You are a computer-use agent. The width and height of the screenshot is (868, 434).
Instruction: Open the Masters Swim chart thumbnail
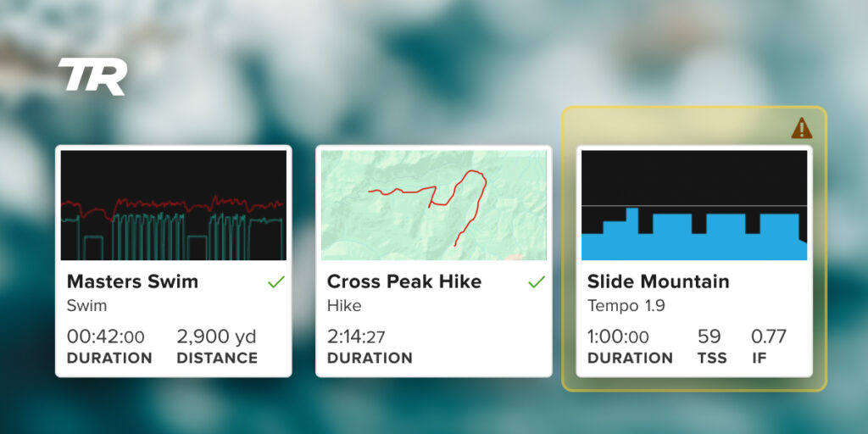coord(174,205)
